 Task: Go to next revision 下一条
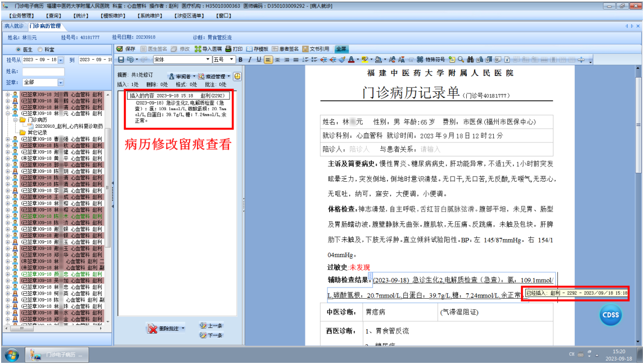coord(211,335)
